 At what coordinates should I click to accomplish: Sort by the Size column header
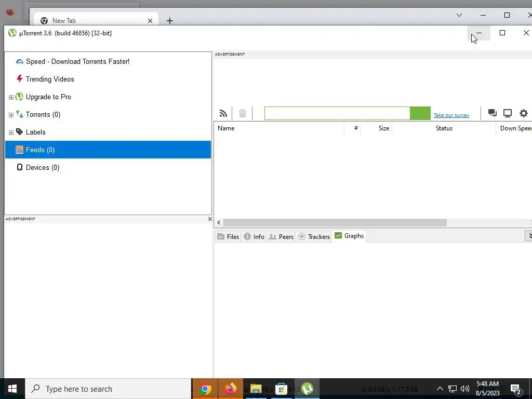pos(376,128)
